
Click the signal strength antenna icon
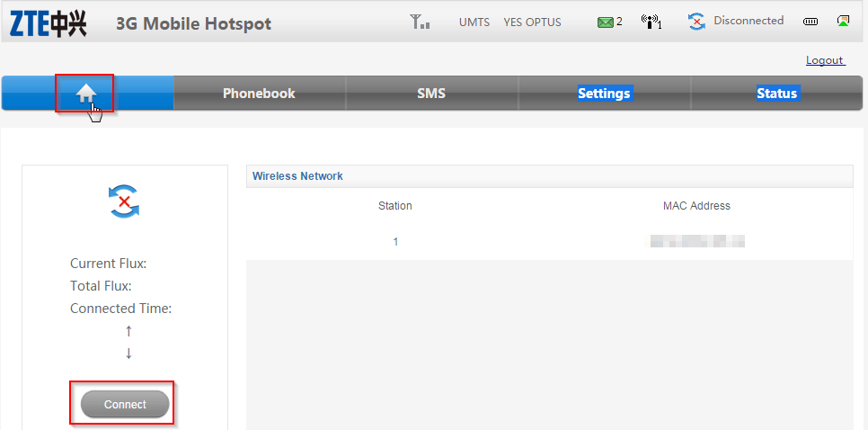point(420,22)
